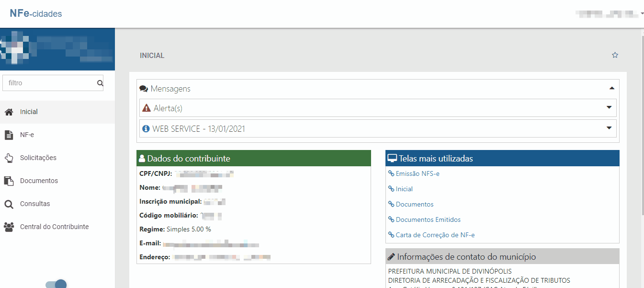Select the Inicial home icon in sidebar
This screenshot has height=288, width=644.
(8, 111)
